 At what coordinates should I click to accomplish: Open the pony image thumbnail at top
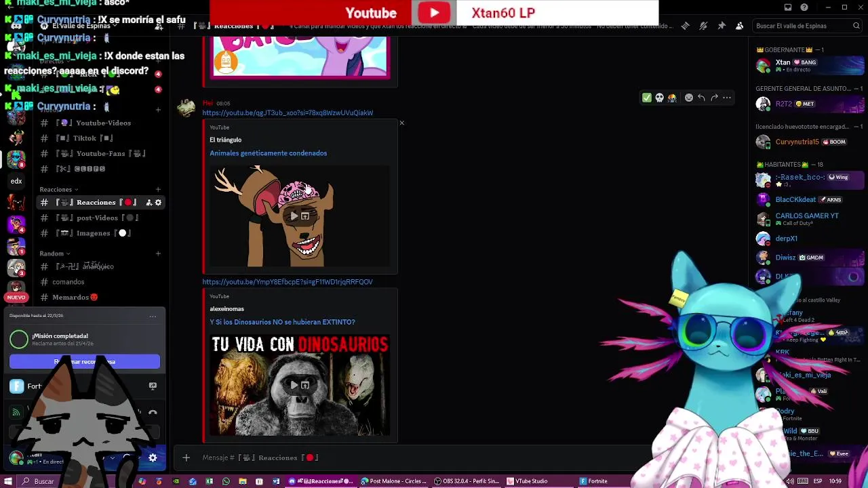[300, 57]
